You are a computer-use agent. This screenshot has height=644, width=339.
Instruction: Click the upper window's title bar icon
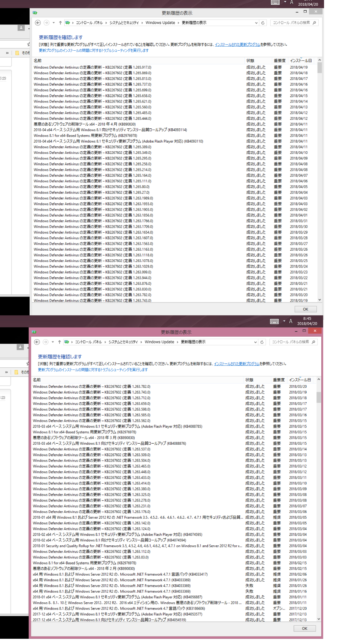click(x=35, y=13)
